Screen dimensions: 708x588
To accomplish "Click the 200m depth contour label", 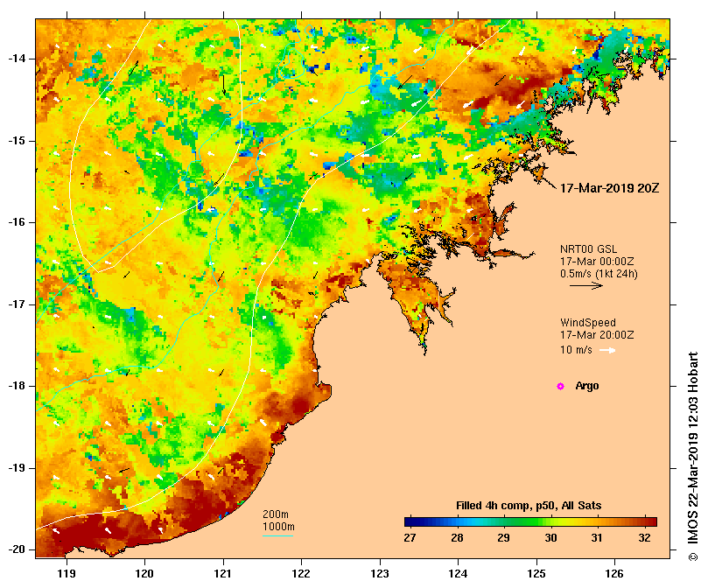I will coord(276,514).
